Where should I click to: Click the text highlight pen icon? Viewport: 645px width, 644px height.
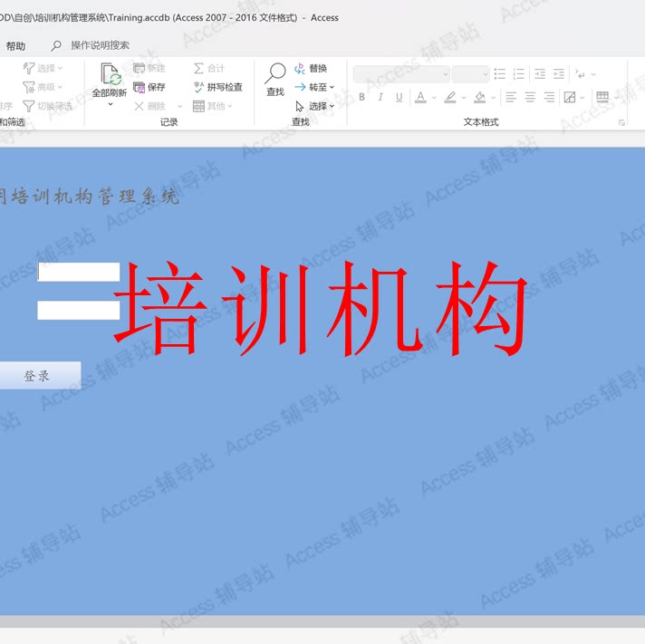pos(450,98)
